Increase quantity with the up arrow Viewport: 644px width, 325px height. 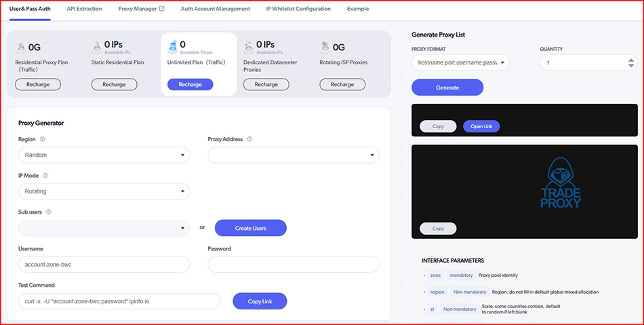(x=631, y=60)
